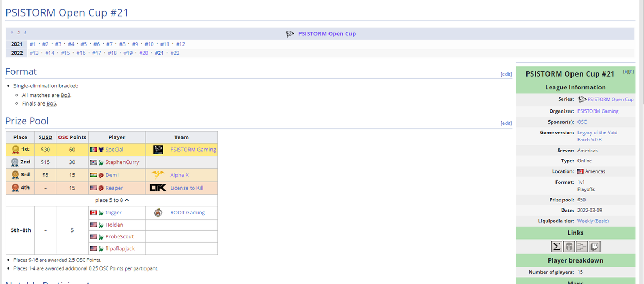
Task: Click the Zerg race icon beside flipaflapjack
Action: [101, 249]
